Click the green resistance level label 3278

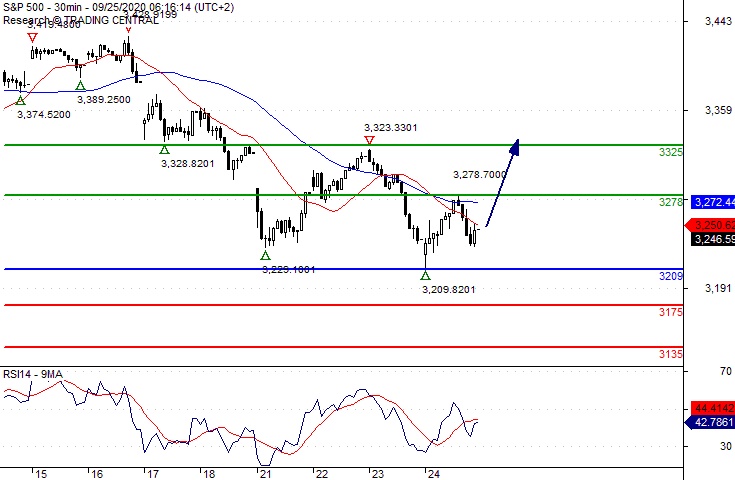tap(671, 202)
